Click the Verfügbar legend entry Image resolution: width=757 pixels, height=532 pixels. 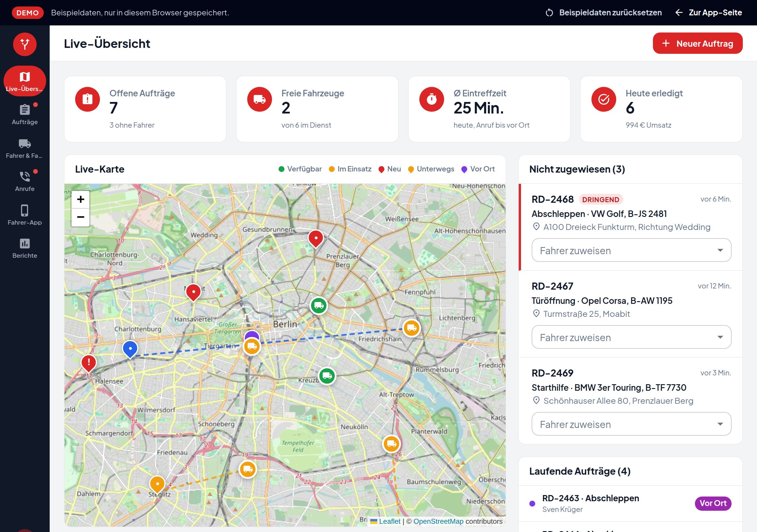(x=300, y=169)
